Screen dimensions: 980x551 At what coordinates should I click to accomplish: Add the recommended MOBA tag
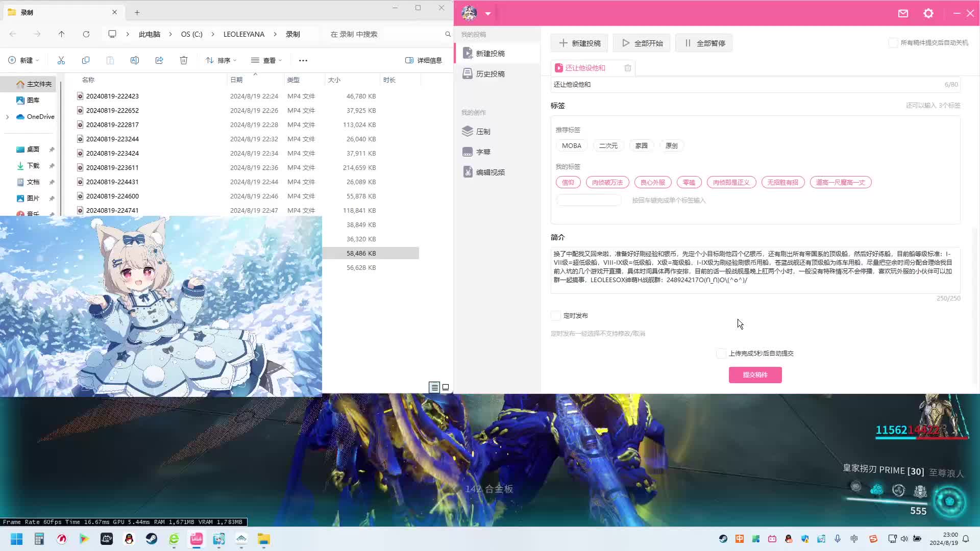(572, 146)
